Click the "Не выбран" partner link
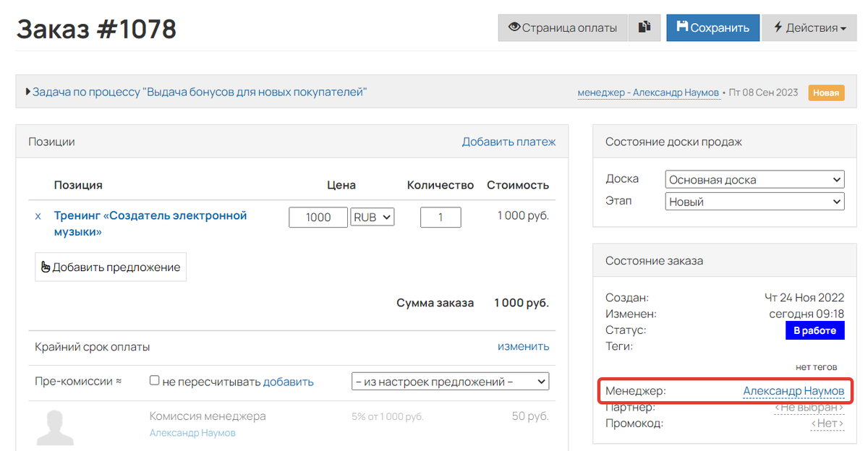Image resolution: width=868 pixels, height=451 pixels. tap(809, 408)
